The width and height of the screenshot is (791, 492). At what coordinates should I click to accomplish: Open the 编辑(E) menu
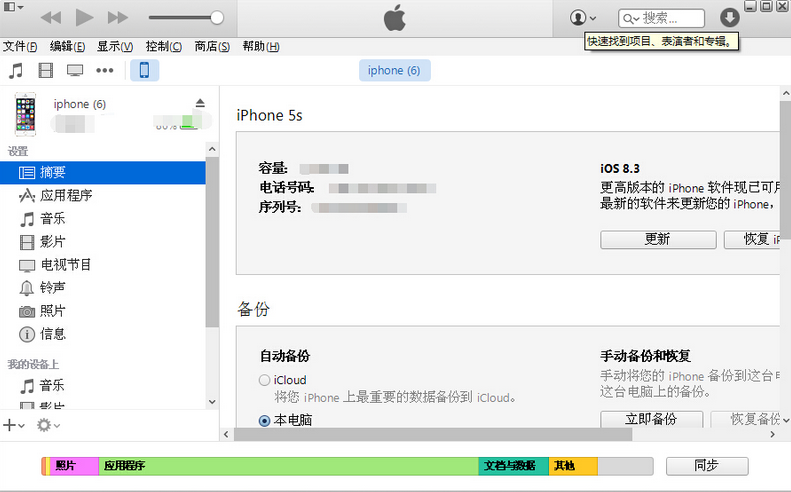tap(67, 46)
